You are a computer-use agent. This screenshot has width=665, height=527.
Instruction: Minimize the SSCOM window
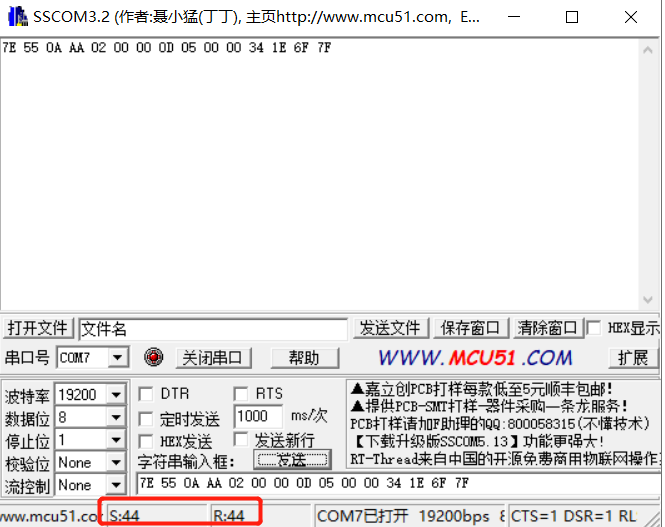point(514,17)
